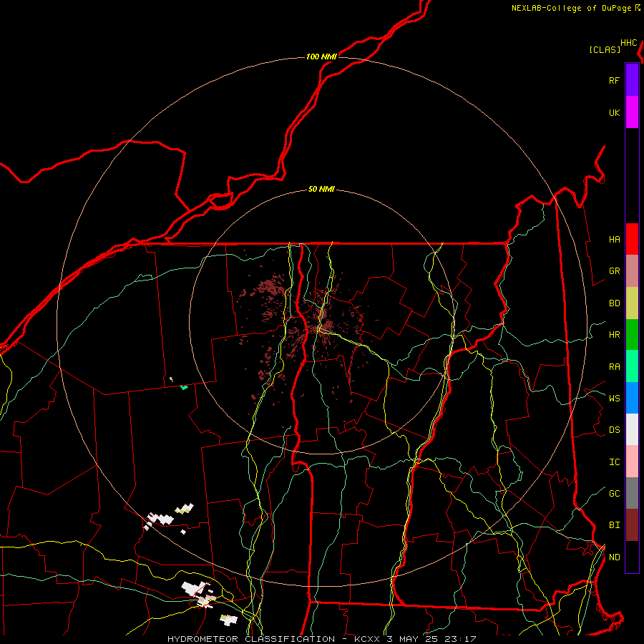Viewport: 644px width, 644px height.
Task: Click the HA legend label
Action: (x=614, y=240)
